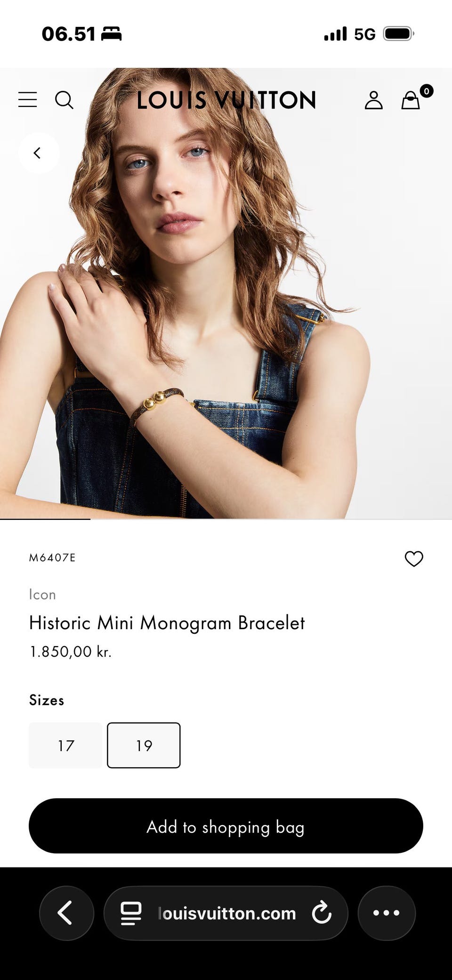Tap the Historic Mini Monogram Bracelet title
The height and width of the screenshot is (980, 452).
(167, 623)
